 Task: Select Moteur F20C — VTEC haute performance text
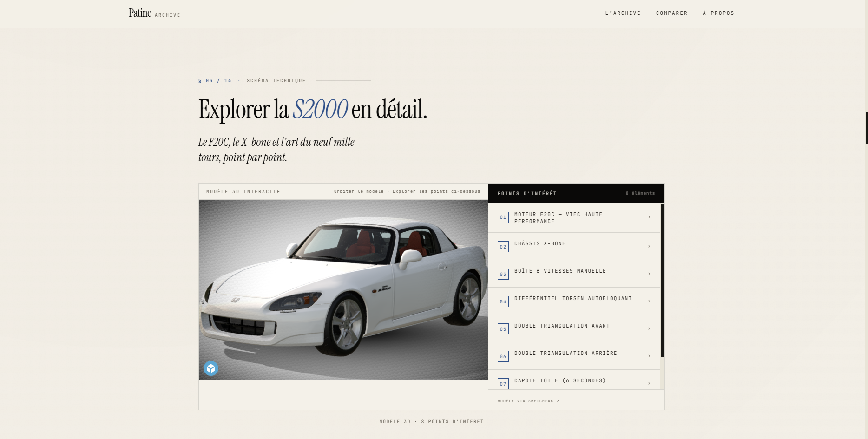[x=558, y=218]
